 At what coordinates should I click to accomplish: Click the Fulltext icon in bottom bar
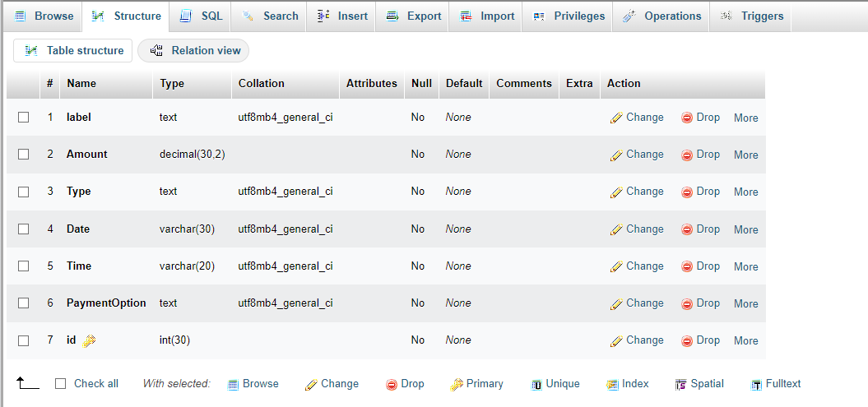(757, 385)
